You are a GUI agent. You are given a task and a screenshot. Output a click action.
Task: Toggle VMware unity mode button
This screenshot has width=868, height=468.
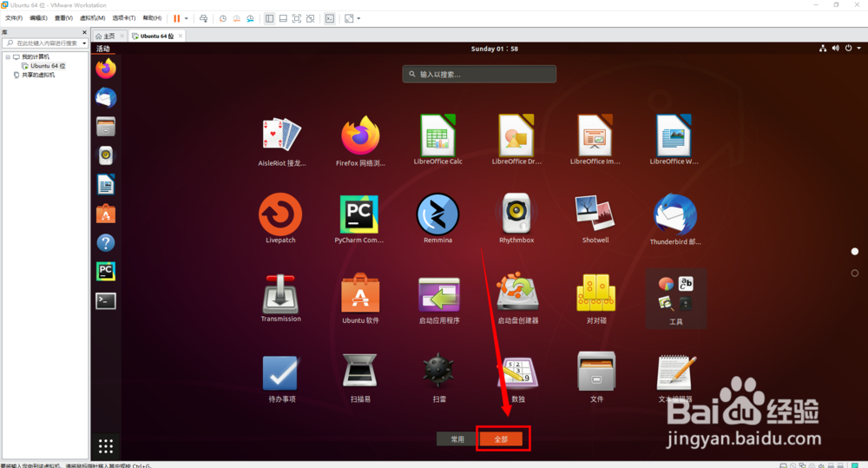pyautogui.click(x=311, y=19)
